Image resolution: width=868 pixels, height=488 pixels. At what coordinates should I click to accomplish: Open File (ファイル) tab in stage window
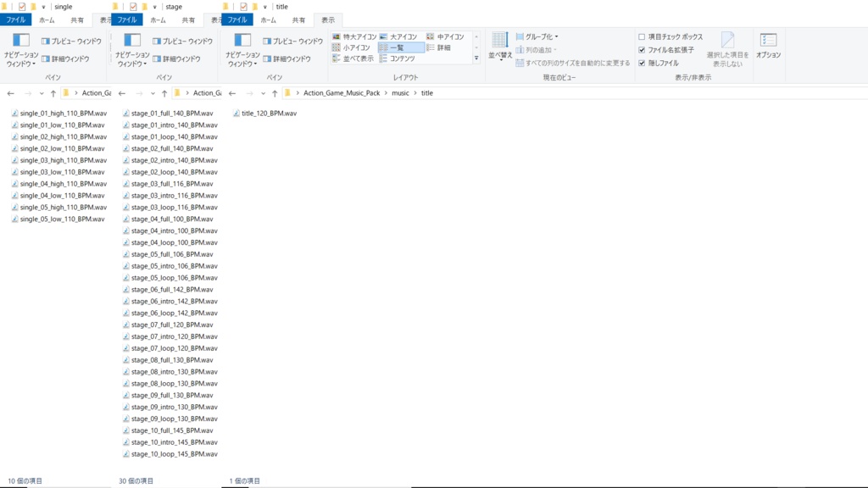pyautogui.click(x=127, y=20)
